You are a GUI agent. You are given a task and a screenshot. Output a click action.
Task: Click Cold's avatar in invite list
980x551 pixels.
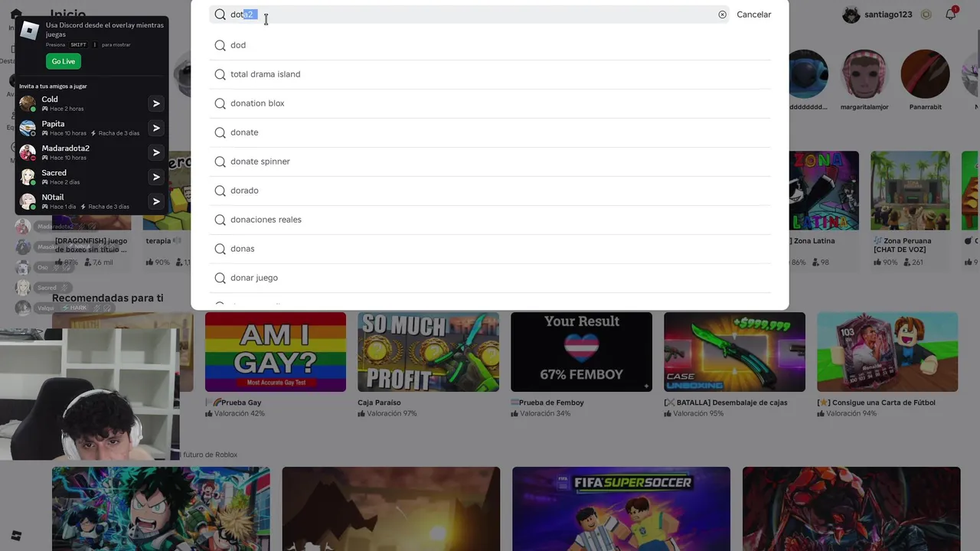pyautogui.click(x=28, y=103)
